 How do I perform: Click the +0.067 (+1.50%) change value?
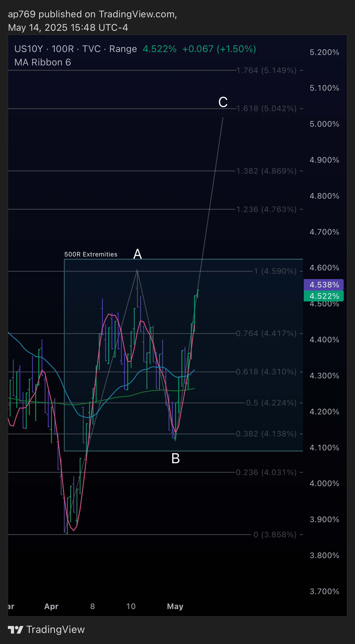tap(219, 49)
